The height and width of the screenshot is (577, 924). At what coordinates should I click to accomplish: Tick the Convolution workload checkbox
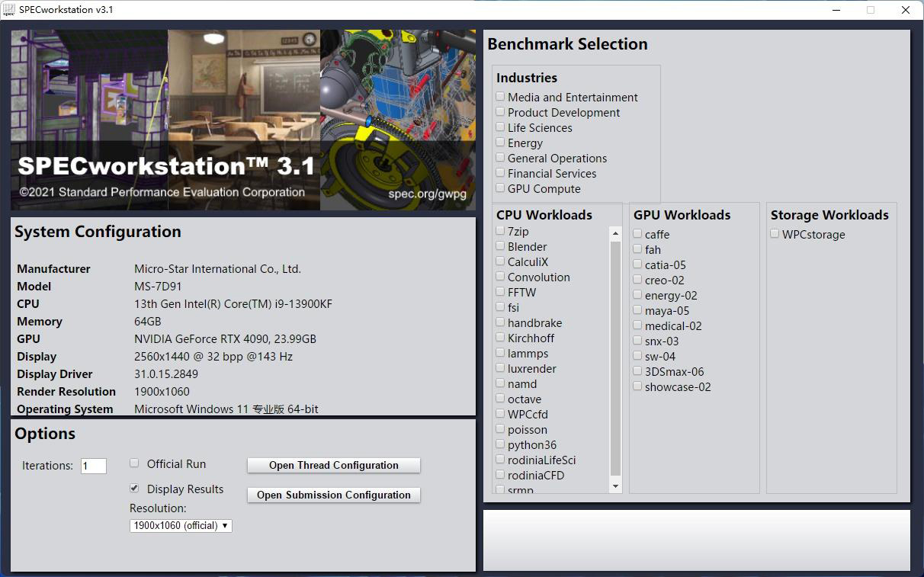tap(500, 276)
